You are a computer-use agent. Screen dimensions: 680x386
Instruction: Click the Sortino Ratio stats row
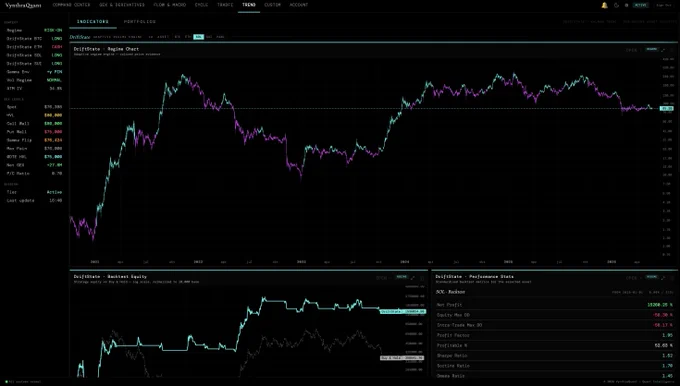555,366
